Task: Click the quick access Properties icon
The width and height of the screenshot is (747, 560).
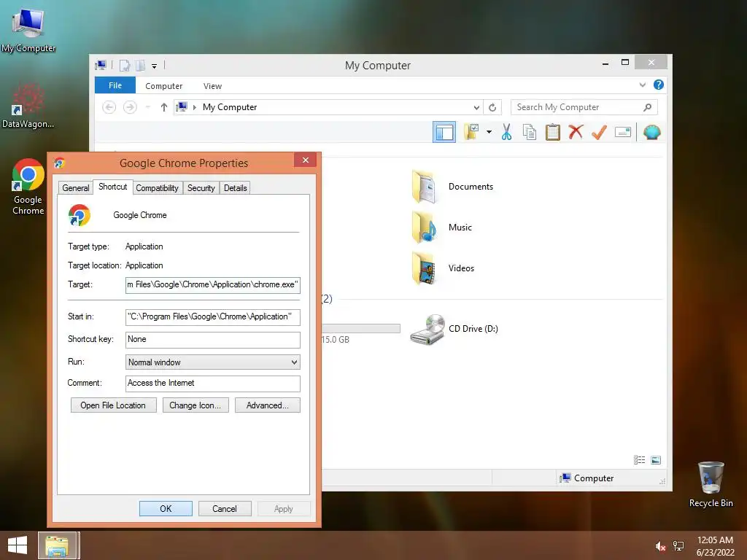Action: click(x=124, y=65)
